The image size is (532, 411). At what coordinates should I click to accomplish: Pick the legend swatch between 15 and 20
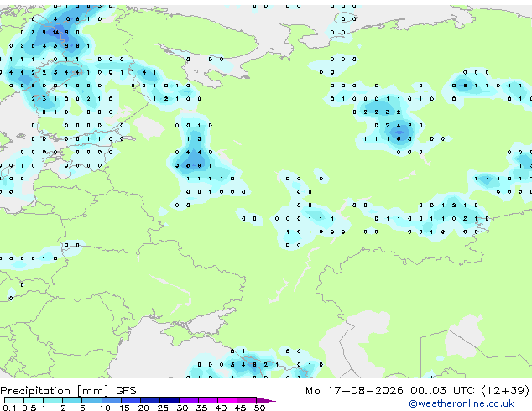tap(131, 400)
